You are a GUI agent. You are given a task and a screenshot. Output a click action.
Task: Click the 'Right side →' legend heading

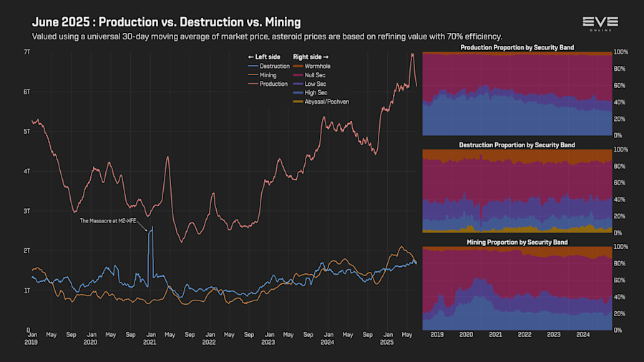(x=311, y=57)
